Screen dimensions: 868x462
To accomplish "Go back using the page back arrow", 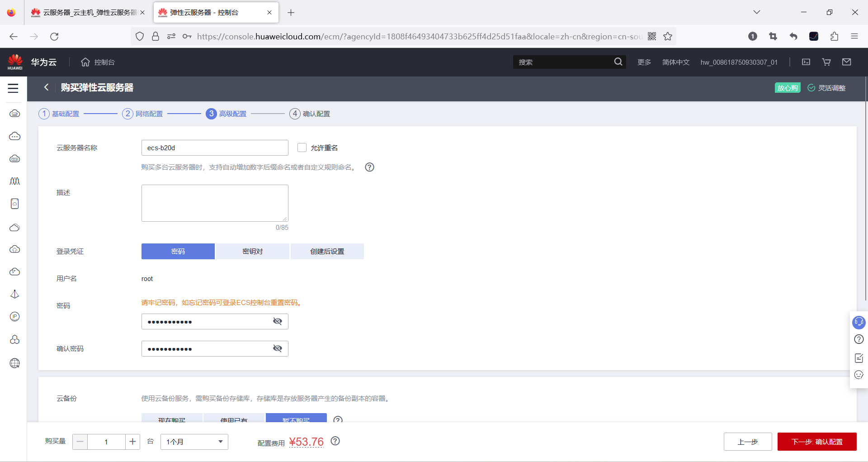I will pos(46,87).
